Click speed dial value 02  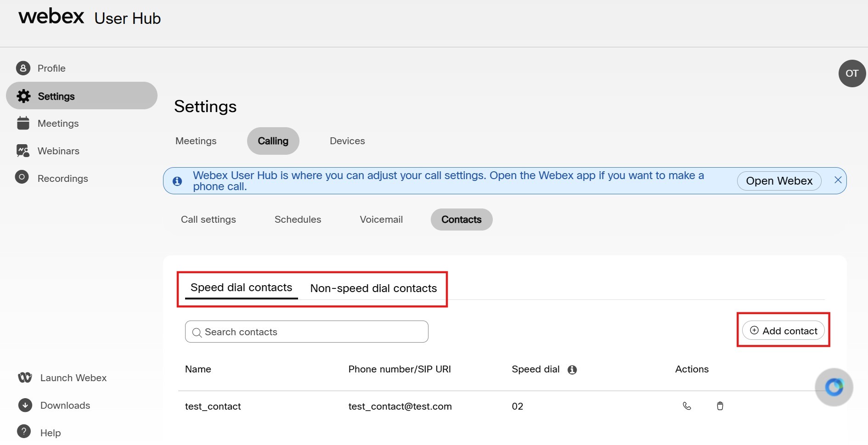[x=518, y=406]
